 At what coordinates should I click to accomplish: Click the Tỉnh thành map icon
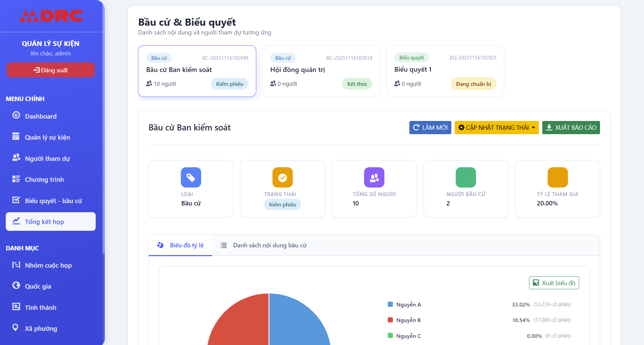pos(16,306)
